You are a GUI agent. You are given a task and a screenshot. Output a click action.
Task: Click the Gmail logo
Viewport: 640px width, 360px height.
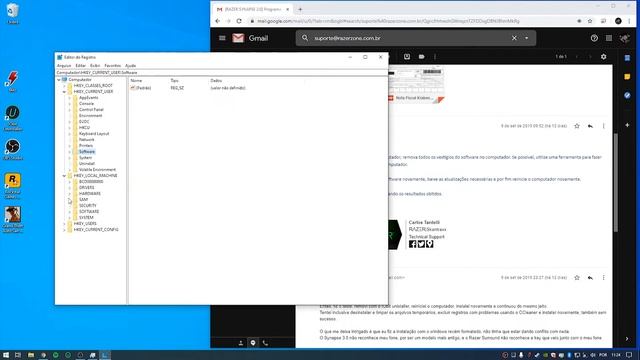point(250,38)
